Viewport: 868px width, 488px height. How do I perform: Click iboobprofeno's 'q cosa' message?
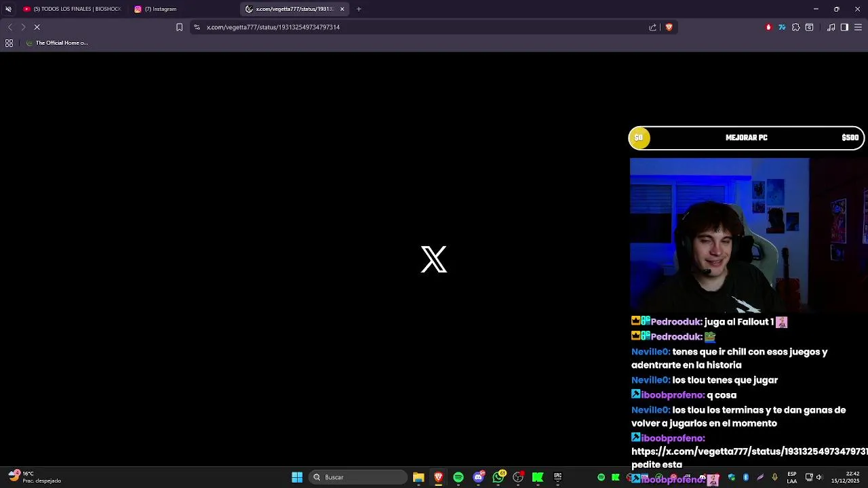[x=684, y=395]
